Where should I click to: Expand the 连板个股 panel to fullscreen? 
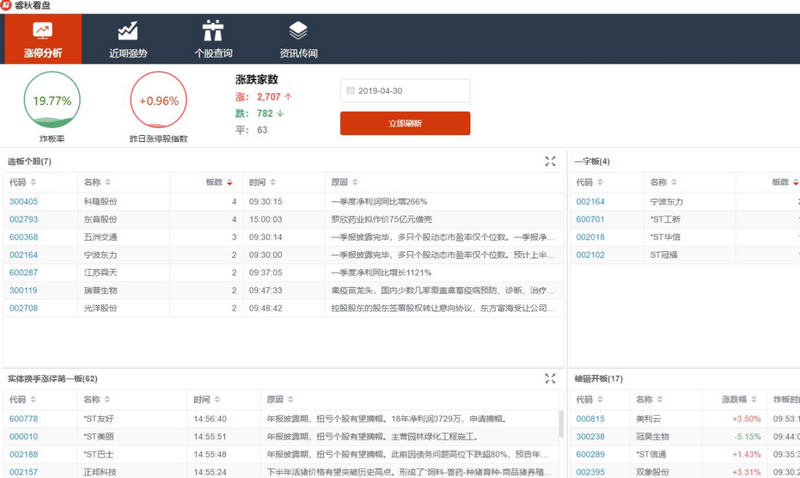(x=550, y=161)
